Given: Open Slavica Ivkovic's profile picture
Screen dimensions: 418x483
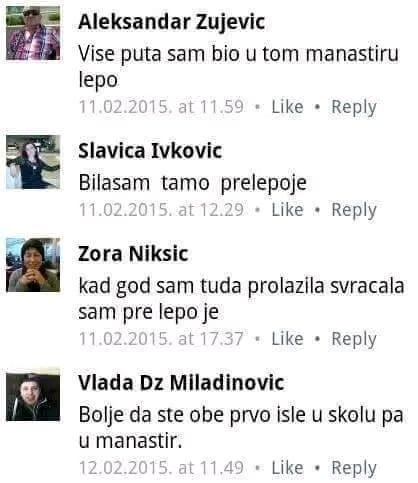Looking at the screenshot, I should (x=33, y=162).
